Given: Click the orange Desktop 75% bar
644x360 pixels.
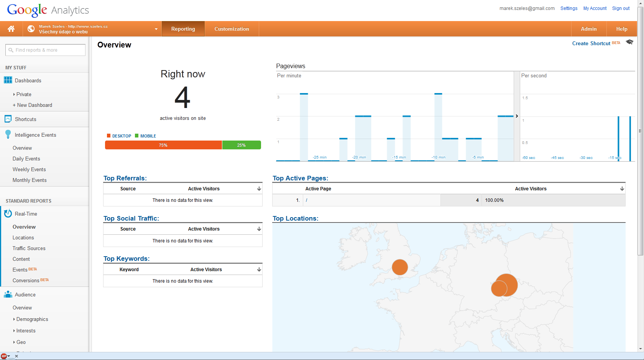Looking at the screenshot, I should point(163,145).
